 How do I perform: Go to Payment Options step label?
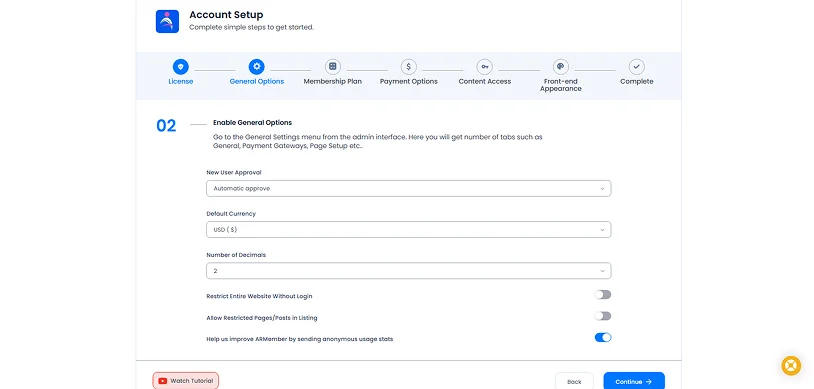409,82
